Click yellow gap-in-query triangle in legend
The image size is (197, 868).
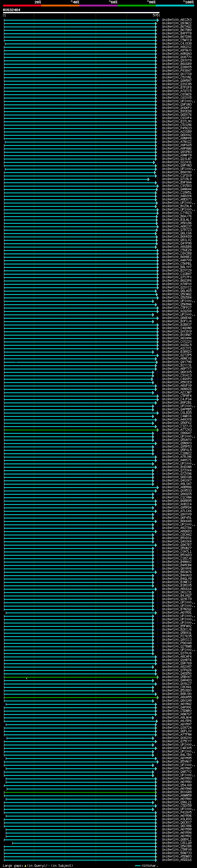point(25,865)
